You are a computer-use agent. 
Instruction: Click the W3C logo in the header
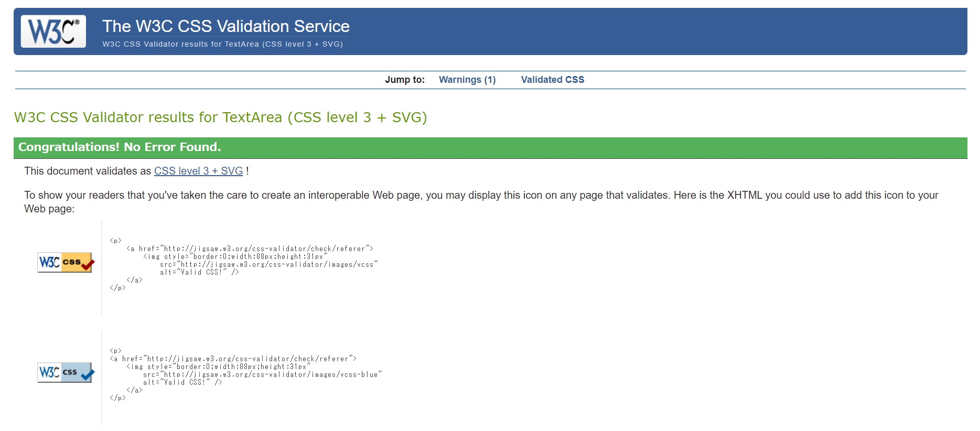(53, 31)
